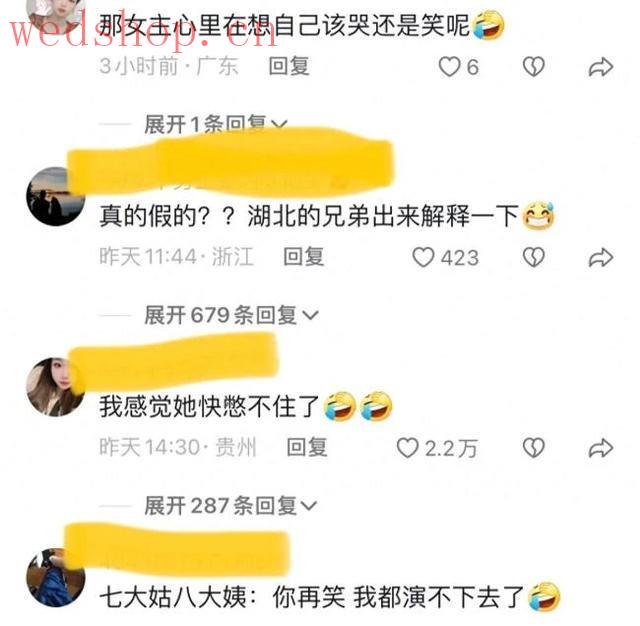Share the comment posted 3小时前
Image resolution: width=640 pixels, height=626 pixels.
[x=600, y=67]
